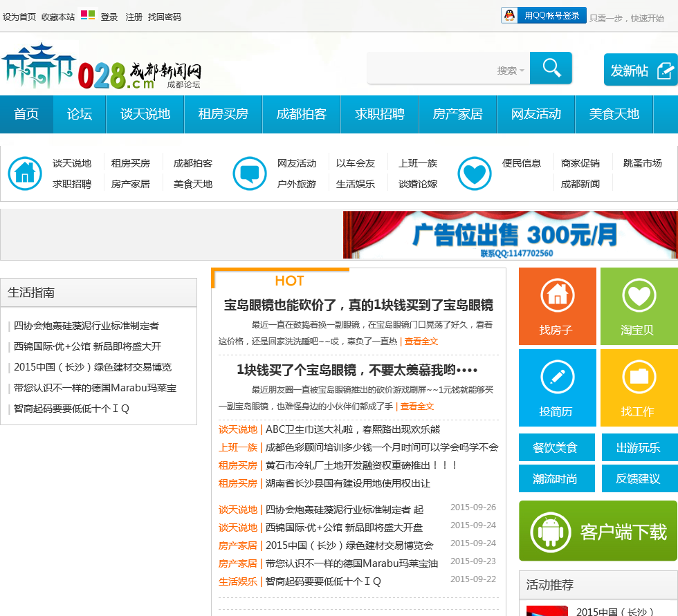The width and height of the screenshot is (678, 616).
Task: Open the yellow 找工作 briefcase tile
Action: [639, 388]
